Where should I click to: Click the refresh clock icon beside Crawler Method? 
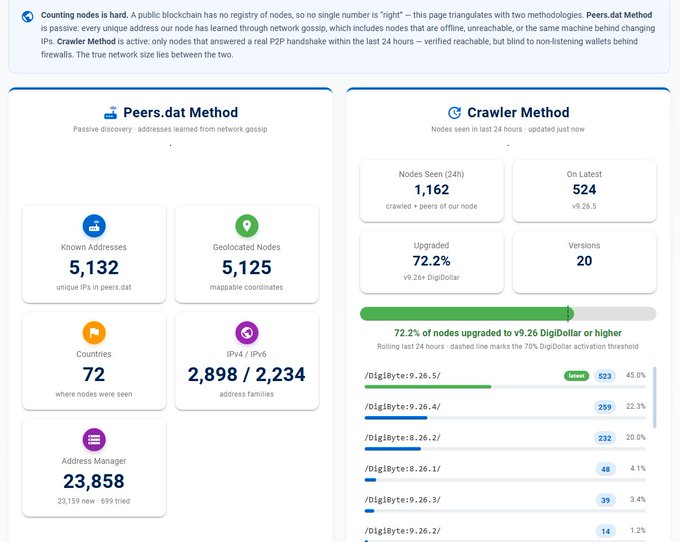click(454, 113)
